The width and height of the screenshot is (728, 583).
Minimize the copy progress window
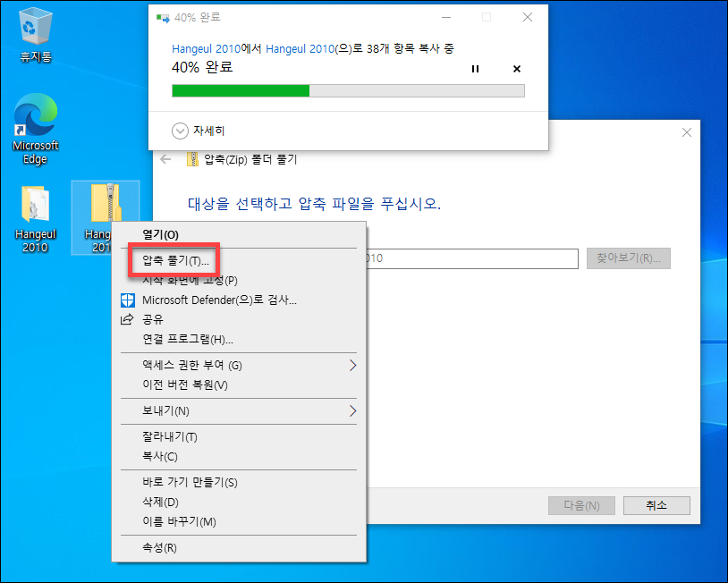point(446,18)
